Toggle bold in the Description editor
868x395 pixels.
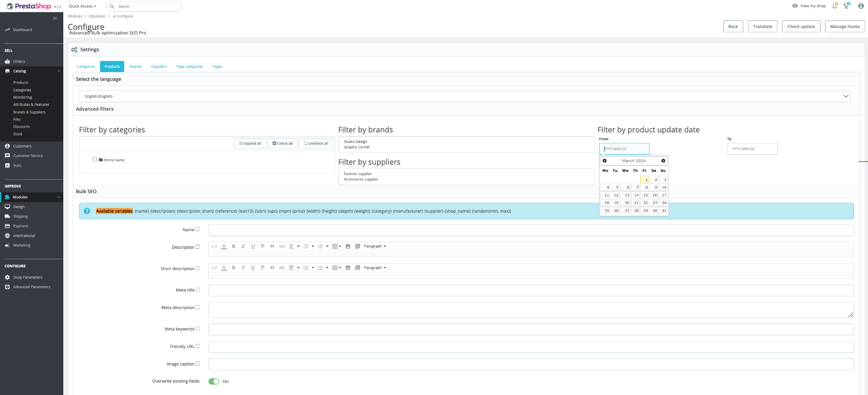tap(234, 247)
